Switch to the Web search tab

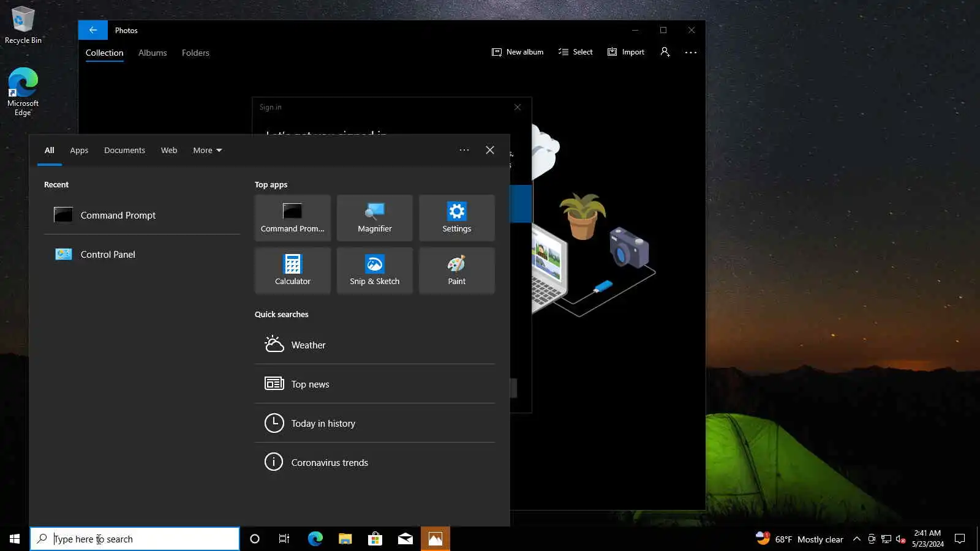pos(169,150)
